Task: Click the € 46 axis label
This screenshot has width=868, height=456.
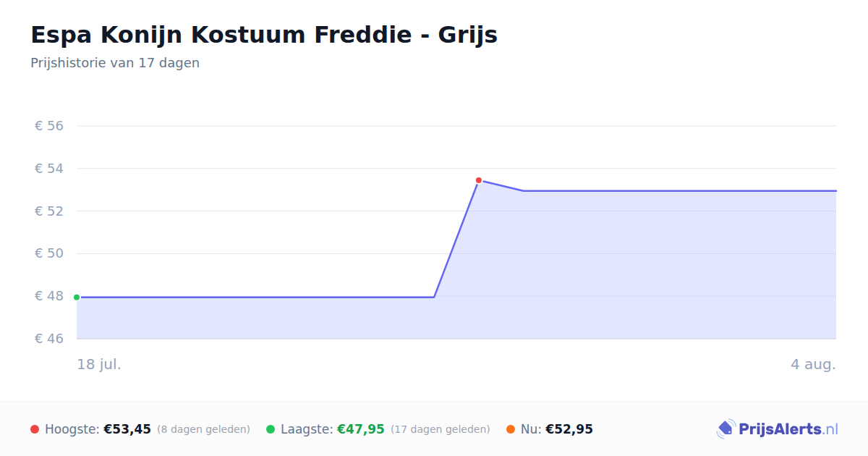Action: coord(49,339)
